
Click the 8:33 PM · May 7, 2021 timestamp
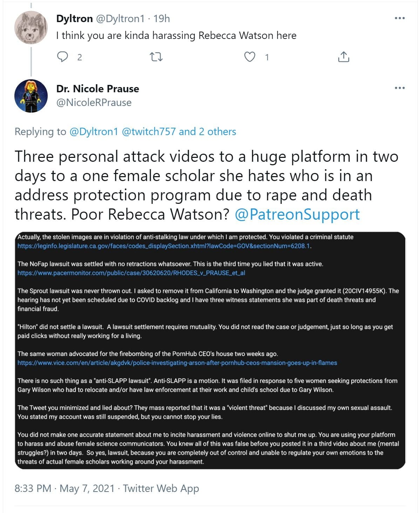tap(65, 488)
